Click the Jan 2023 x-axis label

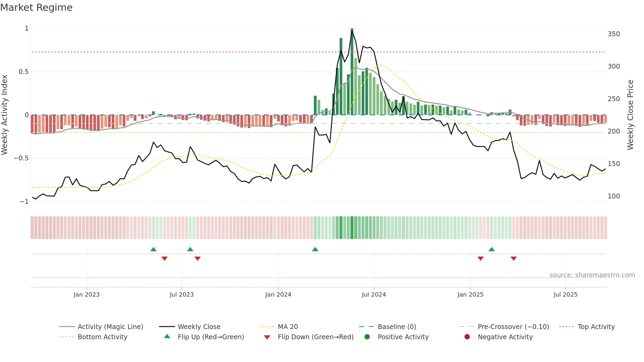(87, 295)
